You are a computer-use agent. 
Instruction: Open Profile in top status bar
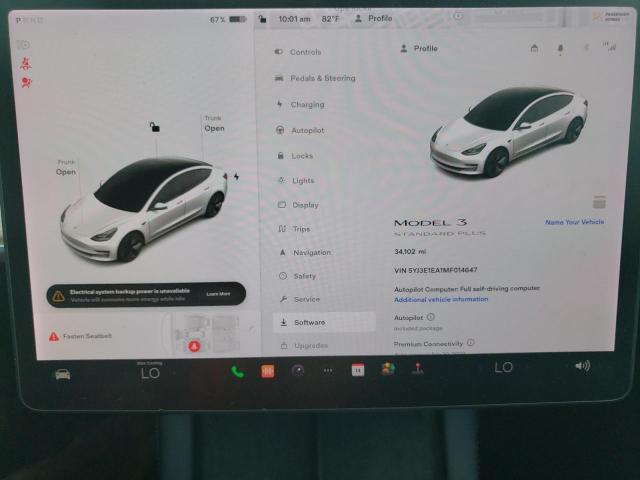373,18
